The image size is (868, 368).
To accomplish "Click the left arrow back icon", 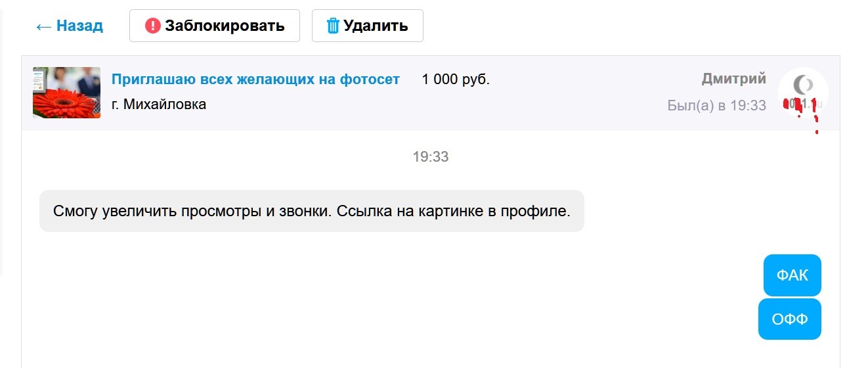I will 44,26.
